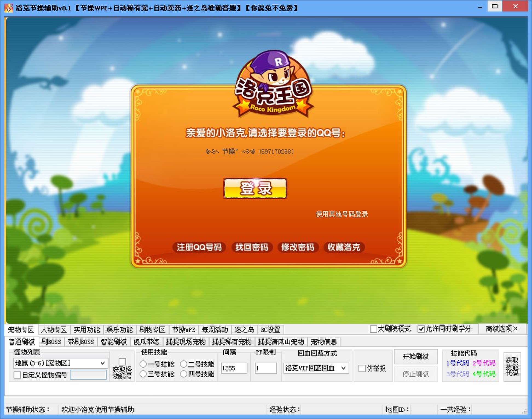The image size is (532, 419).
Task: Click light-blue 3号代码 link
Action: [458, 374]
